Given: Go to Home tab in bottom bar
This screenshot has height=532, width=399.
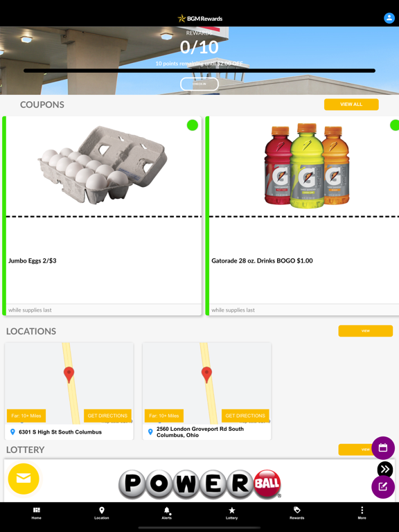Looking at the screenshot, I should point(36,513).
